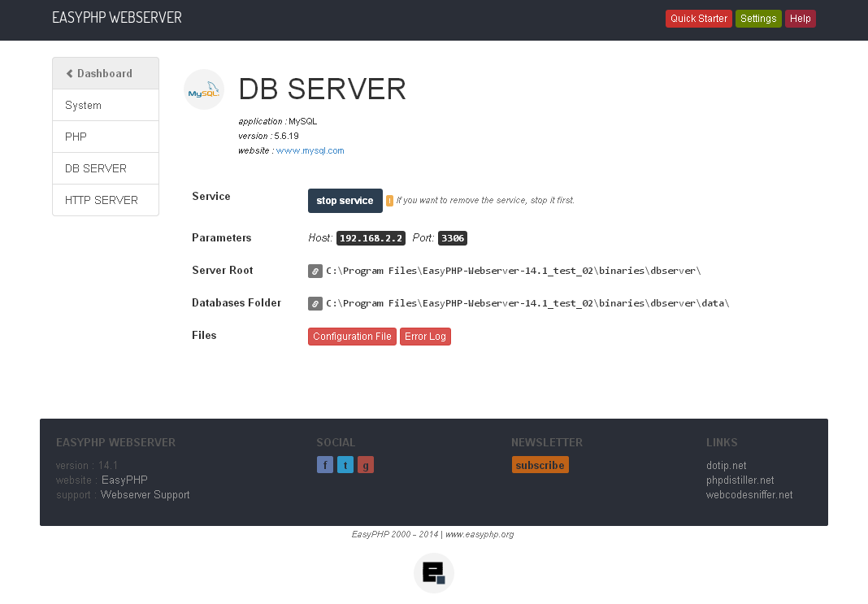Click the port value 3306

point(452,238)
